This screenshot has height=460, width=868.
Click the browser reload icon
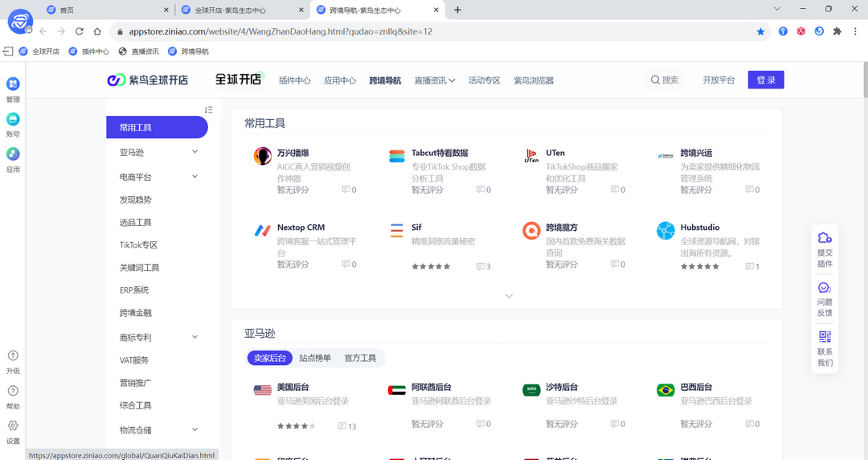pos(79,31)
